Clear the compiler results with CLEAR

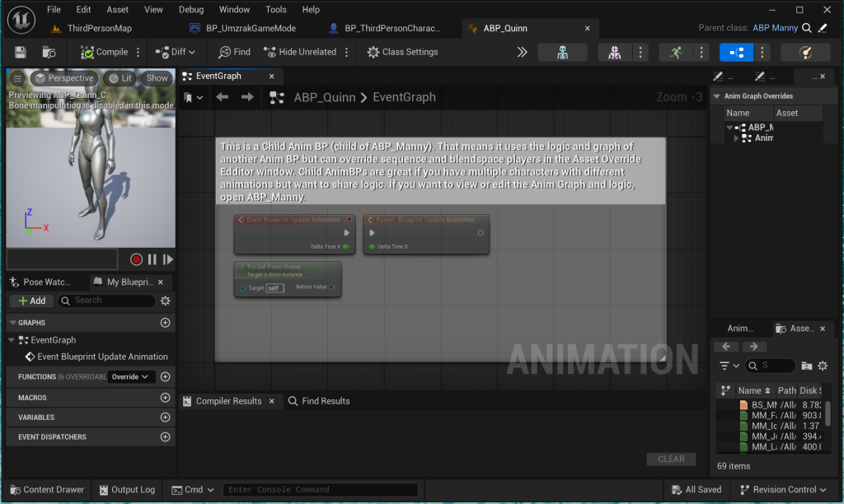[x=671, y=460]
